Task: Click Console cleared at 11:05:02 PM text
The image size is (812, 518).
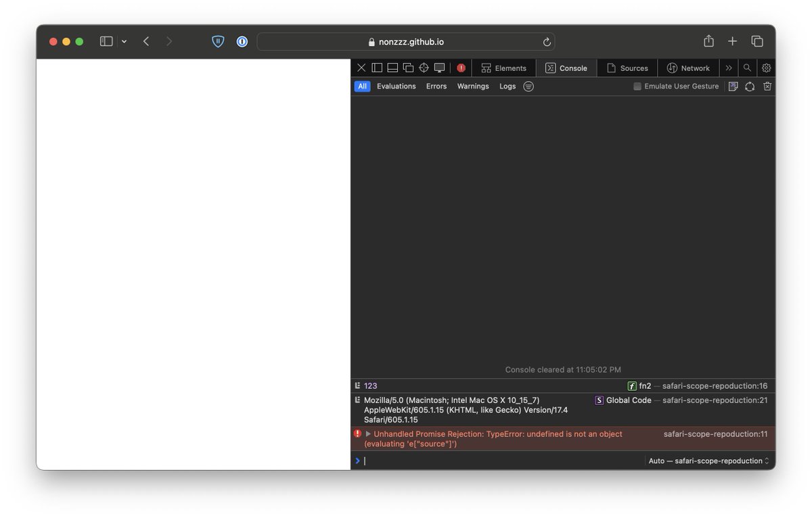Action: point(563,370)
